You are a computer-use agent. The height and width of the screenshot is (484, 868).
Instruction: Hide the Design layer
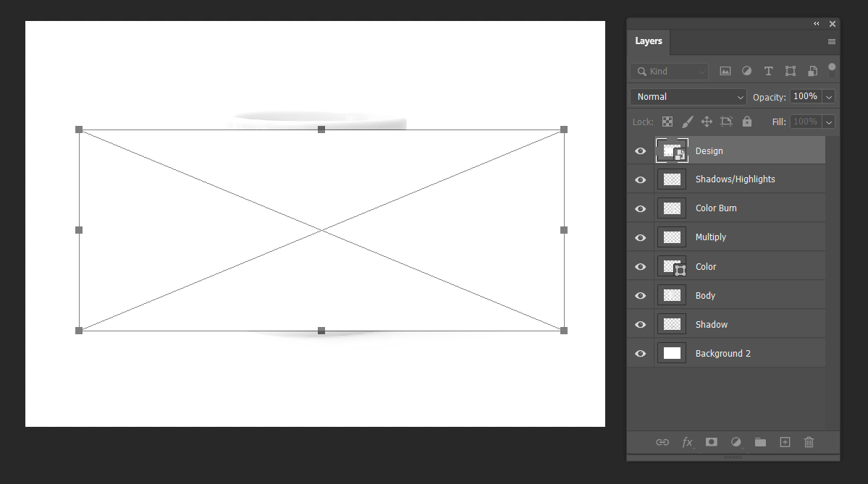(x=641, y=151)
